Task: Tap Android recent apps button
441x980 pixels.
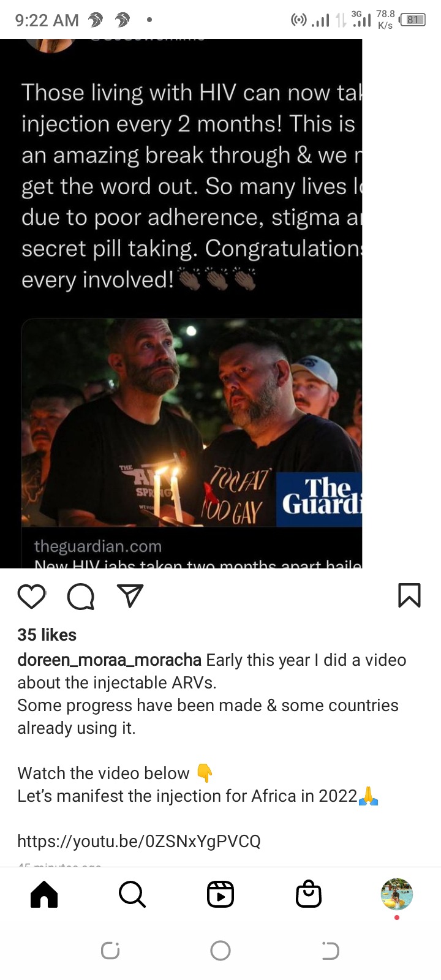Action: point(110,951)
